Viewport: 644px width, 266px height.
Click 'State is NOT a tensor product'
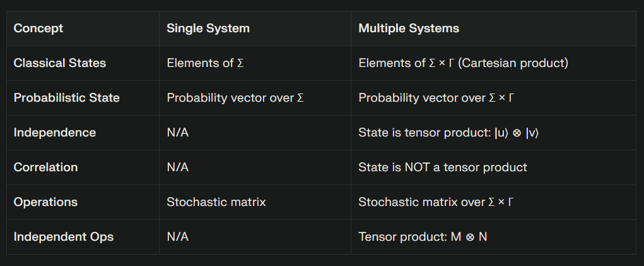point(443,167)
